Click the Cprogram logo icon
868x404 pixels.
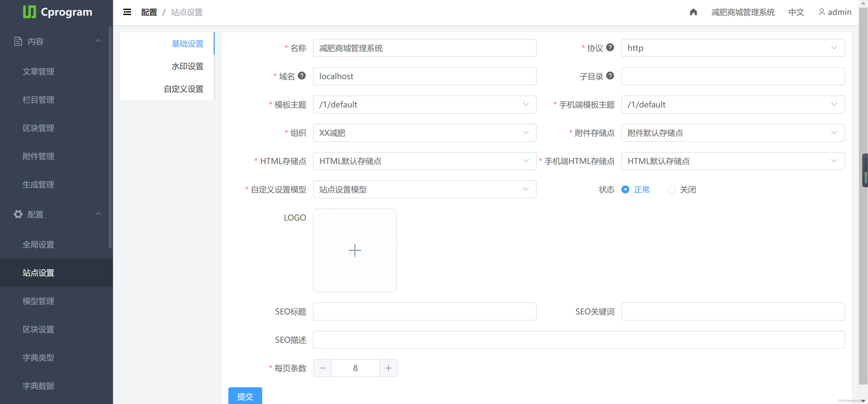29,12
